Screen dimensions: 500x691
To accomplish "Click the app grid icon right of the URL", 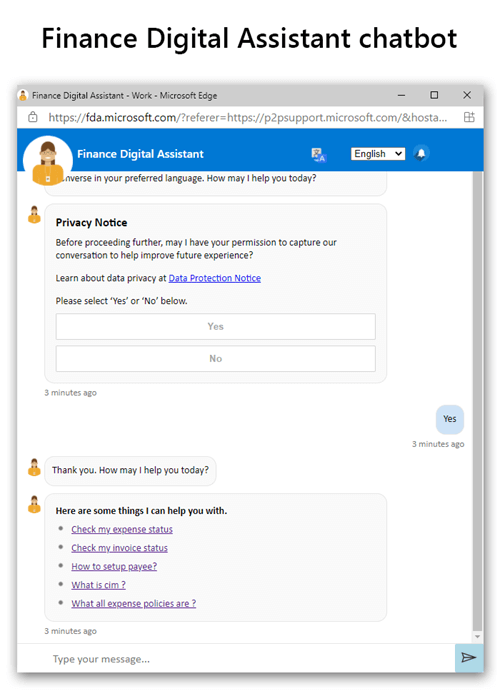I will click(469, 117).
